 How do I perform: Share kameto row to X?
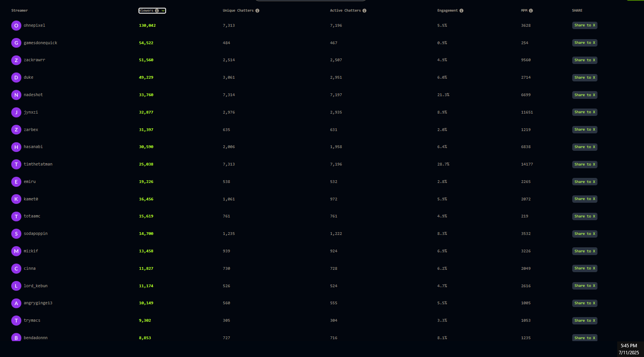585,199
